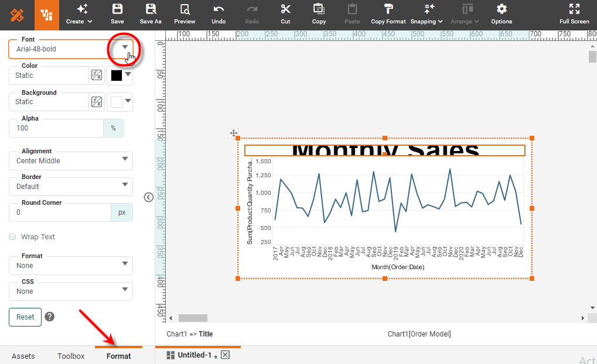Click the Save icon in toolbar
The height and width of the screenshot is (364, 597).
(117, 9)
